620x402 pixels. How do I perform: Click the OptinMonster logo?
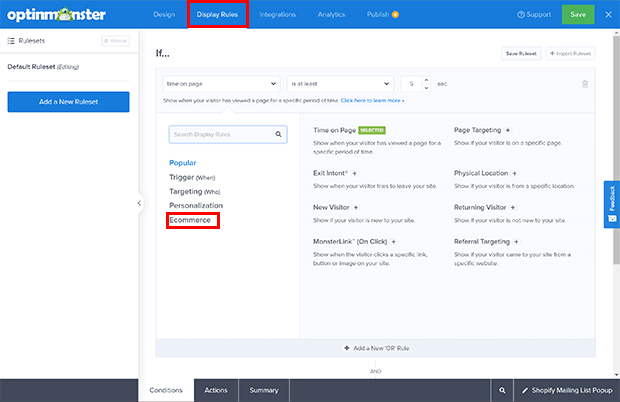pos(57,15)
